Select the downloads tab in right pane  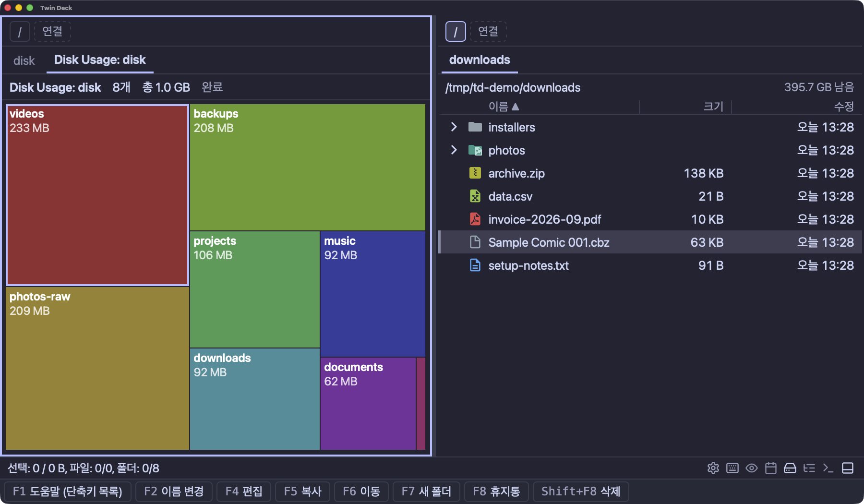[x=480, y=60]
